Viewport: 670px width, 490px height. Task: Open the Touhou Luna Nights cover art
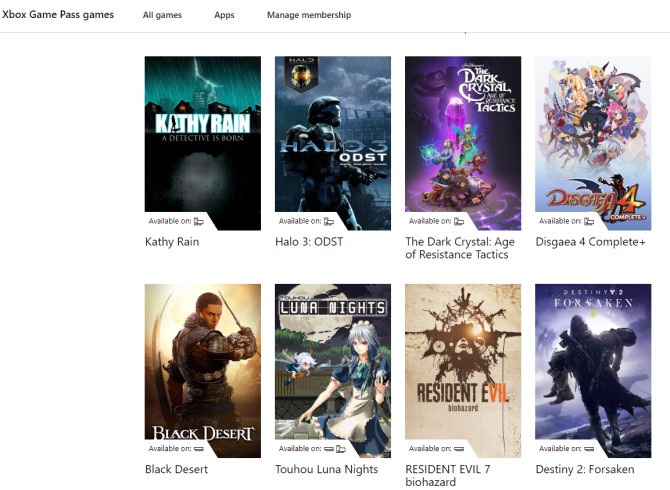333,371
